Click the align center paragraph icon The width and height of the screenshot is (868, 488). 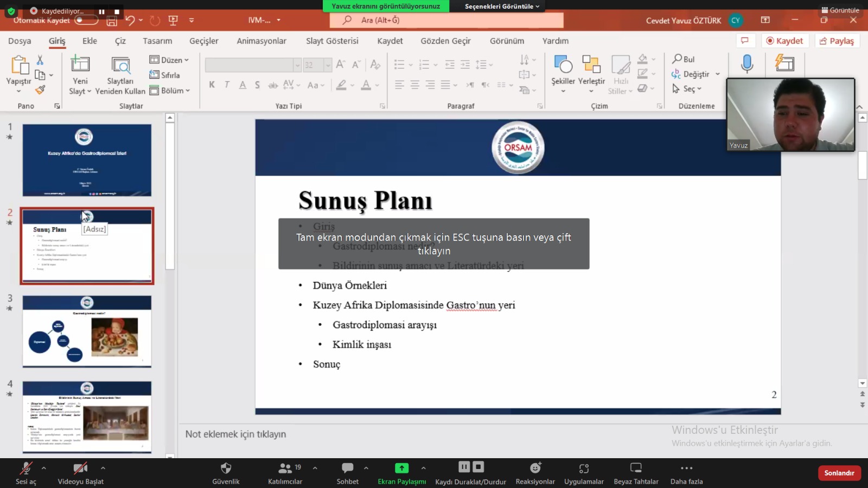point(414,85)
